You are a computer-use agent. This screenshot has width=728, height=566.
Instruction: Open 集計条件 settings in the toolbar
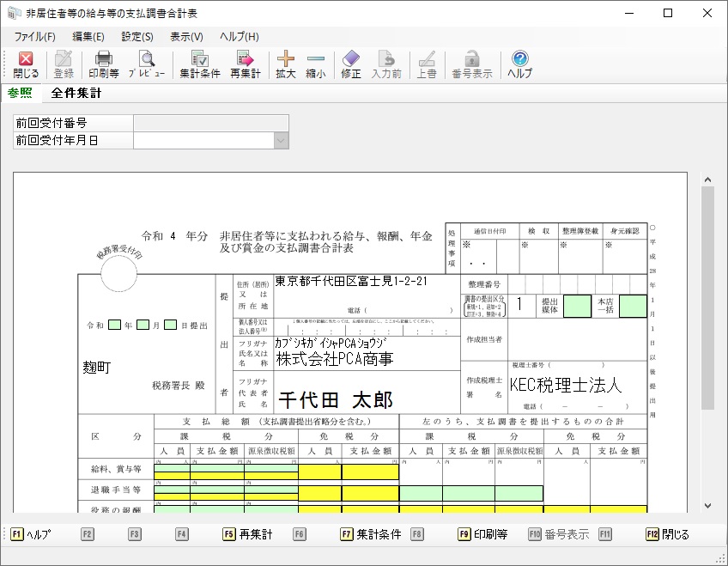(199, 64)
